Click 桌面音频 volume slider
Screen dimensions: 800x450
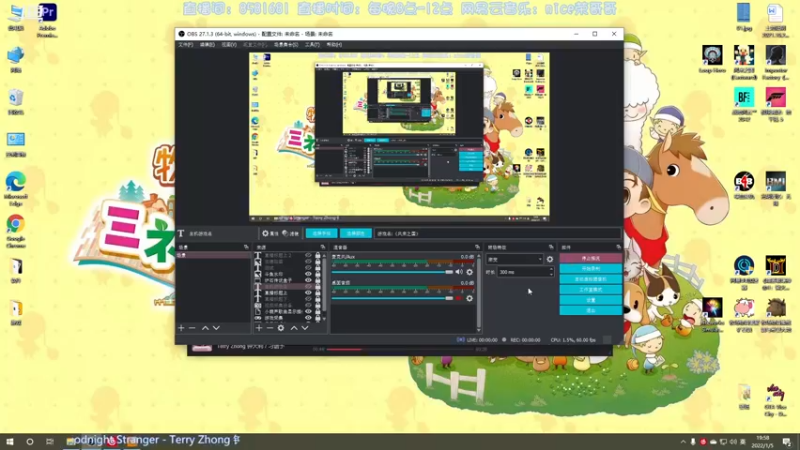pyautogui.click(x=392, y=298)
